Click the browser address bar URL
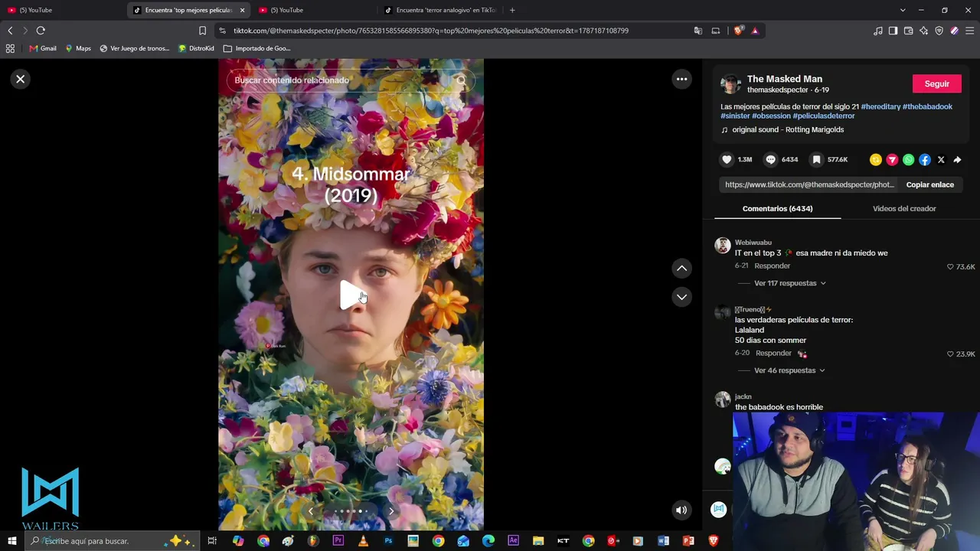The height and width of the screenshot is (551, 980). (430, 31)
